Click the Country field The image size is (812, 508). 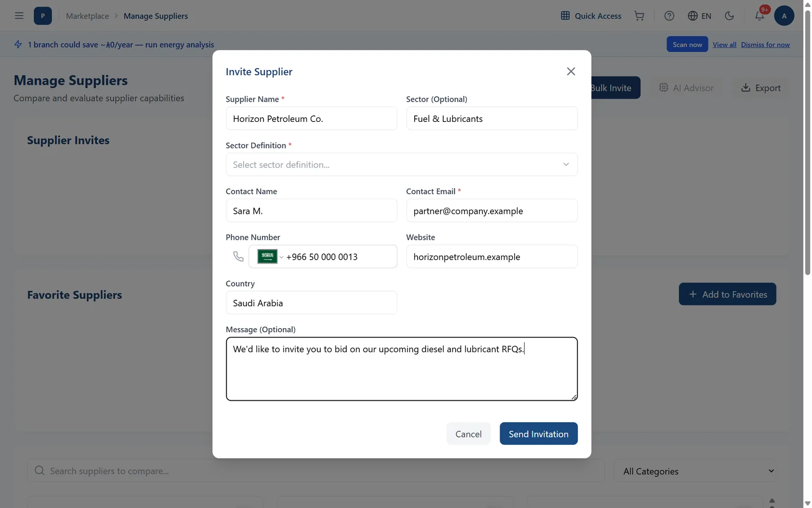pos(311,303)
